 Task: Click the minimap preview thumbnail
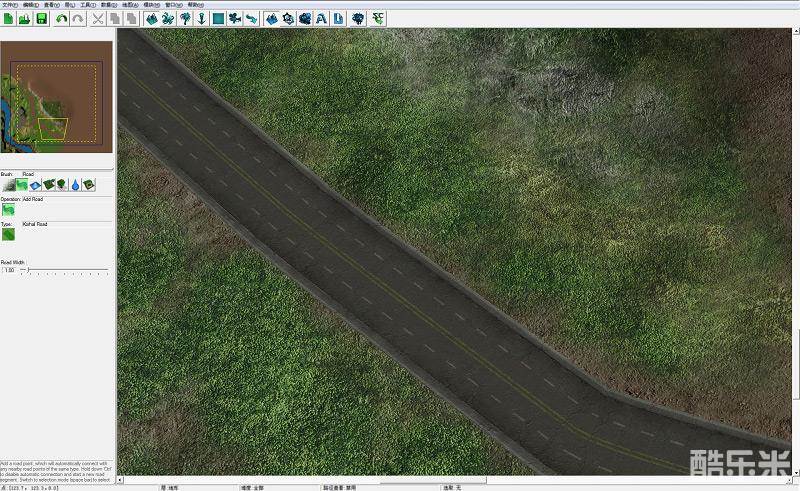56,95
